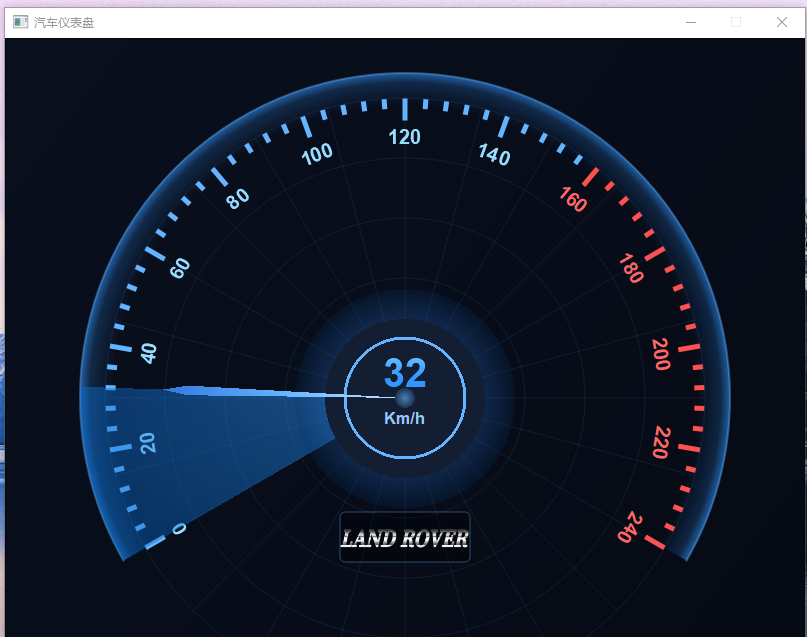The image size is (807, 637).
Task: Click the gauge needle center hub
Action: [405, 398]
